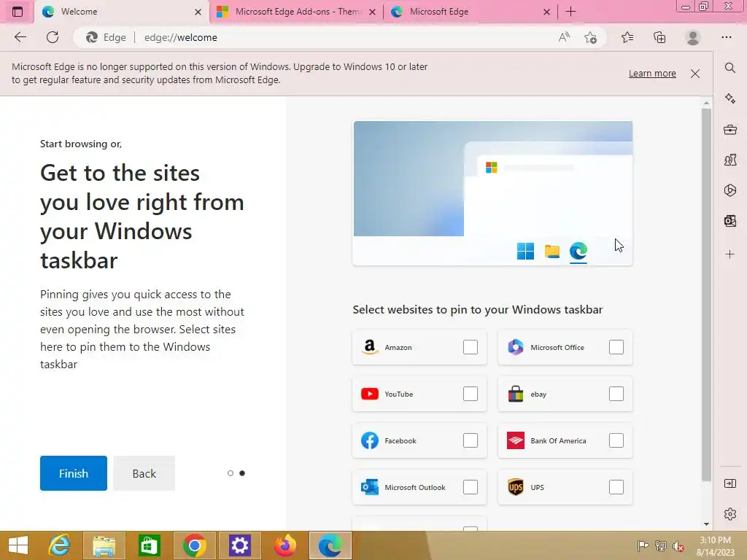
Task: Click the scrollbar down arrow
Action: [706, 524]
